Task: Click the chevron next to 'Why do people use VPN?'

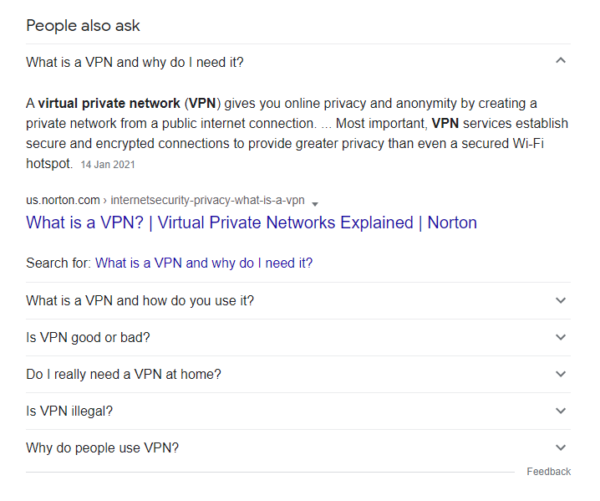Action: coord(560,447)
